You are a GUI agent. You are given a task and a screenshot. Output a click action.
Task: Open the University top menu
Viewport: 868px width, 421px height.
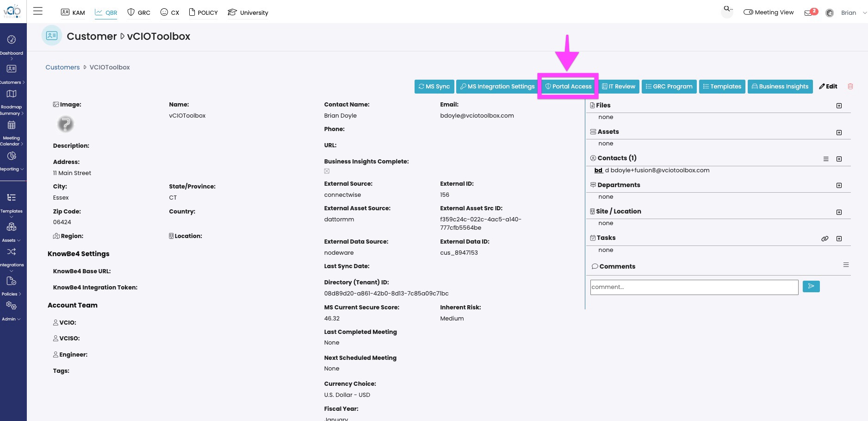coord(248,13)
